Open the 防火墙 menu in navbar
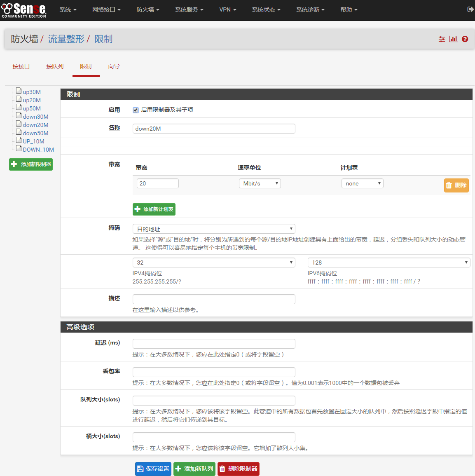This screenshot has height=476, width=475. 147,9
